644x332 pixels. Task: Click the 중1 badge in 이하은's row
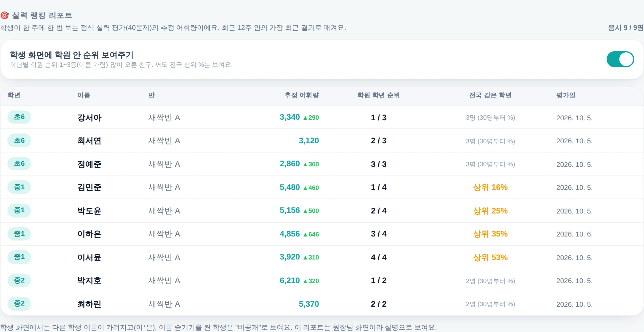coord(19,234)
